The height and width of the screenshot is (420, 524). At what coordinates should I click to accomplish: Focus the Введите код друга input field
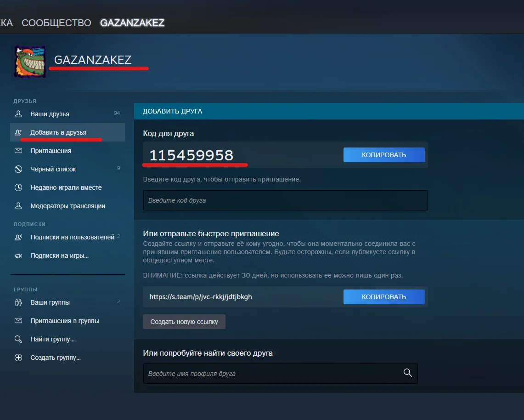point(285,200)
